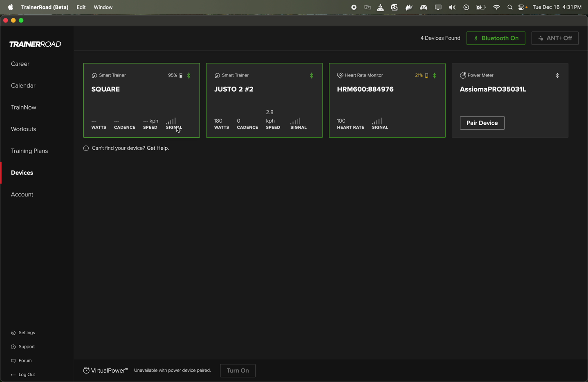Turn On VirtualPower

click(238, 371)
